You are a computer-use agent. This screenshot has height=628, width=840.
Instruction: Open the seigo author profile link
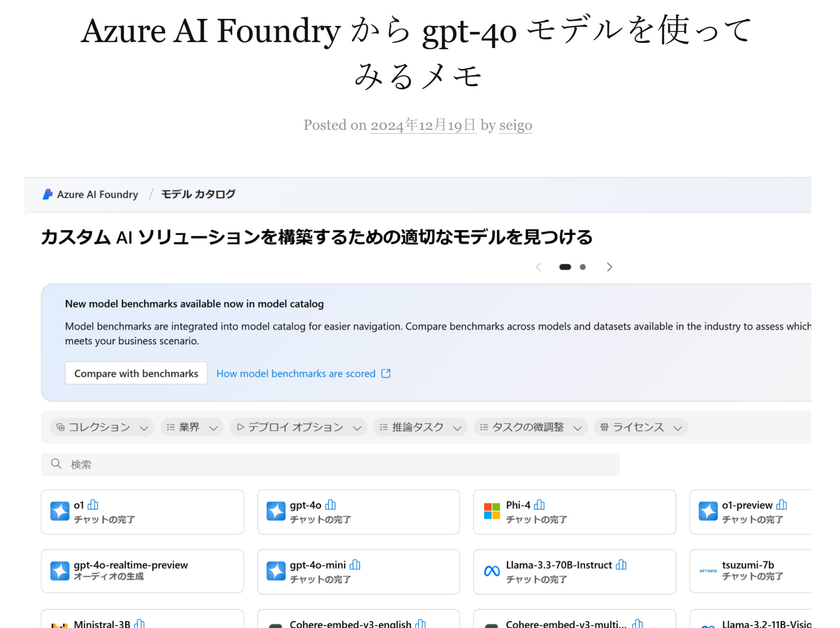pos(515,126)
